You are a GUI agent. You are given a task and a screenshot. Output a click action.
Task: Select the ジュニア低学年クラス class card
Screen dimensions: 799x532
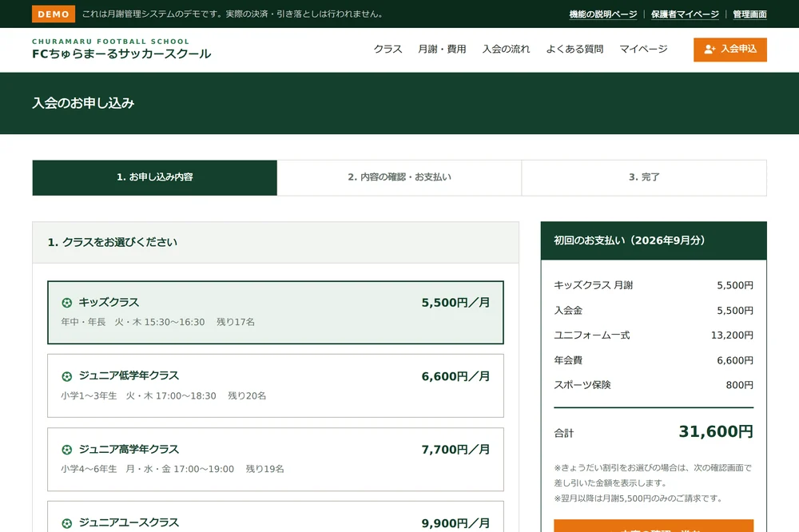pos(276,386)
